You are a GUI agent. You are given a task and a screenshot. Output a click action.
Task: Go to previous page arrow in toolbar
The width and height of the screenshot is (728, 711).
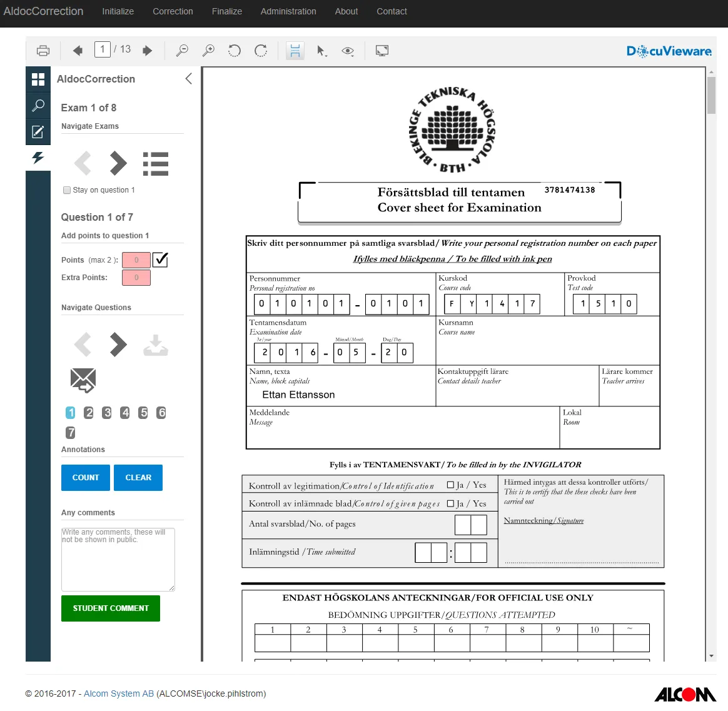point(78,51)
